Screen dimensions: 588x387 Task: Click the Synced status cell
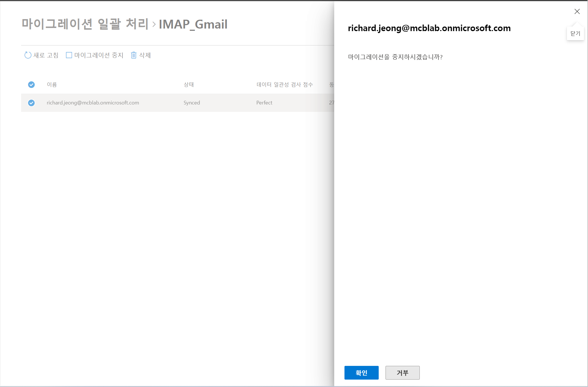tap(192, 103)
